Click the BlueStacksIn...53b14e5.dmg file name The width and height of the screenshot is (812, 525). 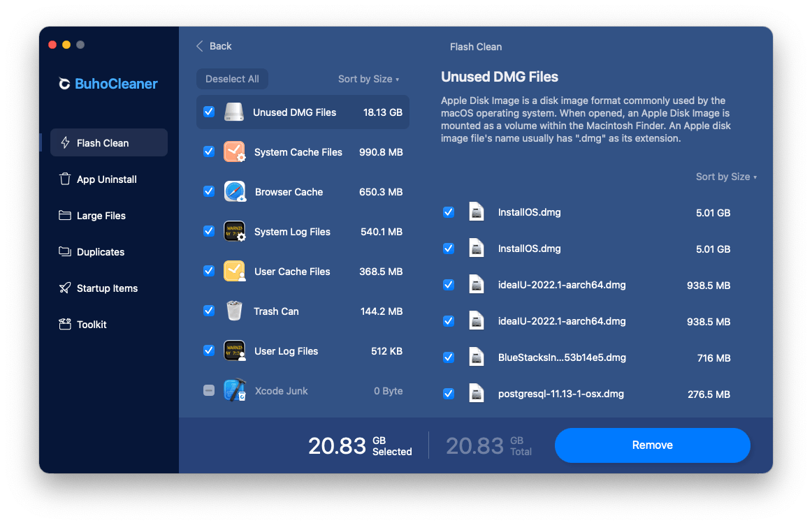562,357
